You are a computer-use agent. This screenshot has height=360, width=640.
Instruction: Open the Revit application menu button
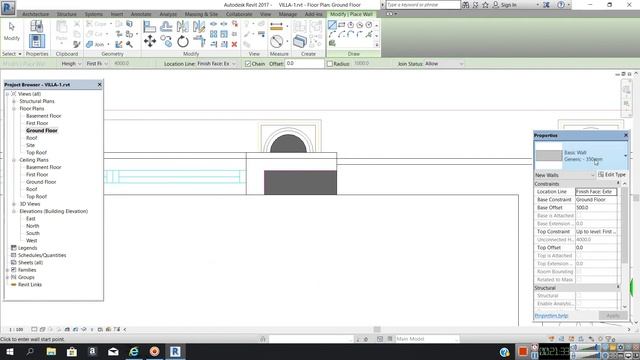coord(8,8)
